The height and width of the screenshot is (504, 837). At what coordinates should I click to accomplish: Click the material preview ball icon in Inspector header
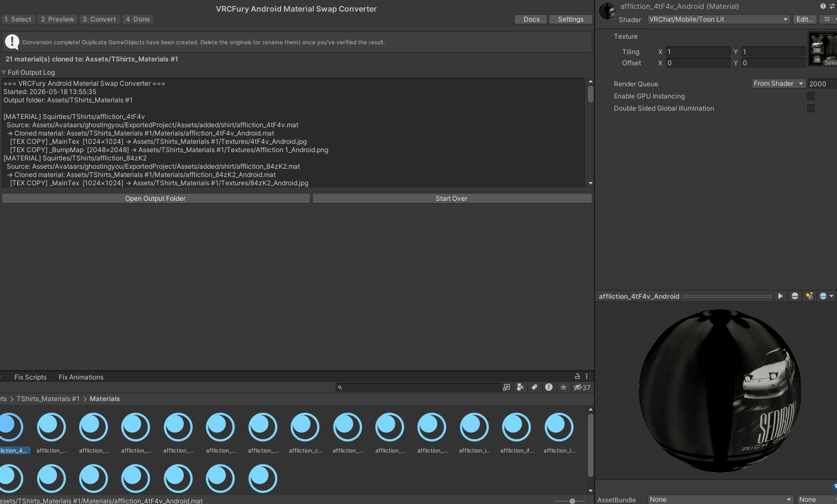click(x=607, y=11)
